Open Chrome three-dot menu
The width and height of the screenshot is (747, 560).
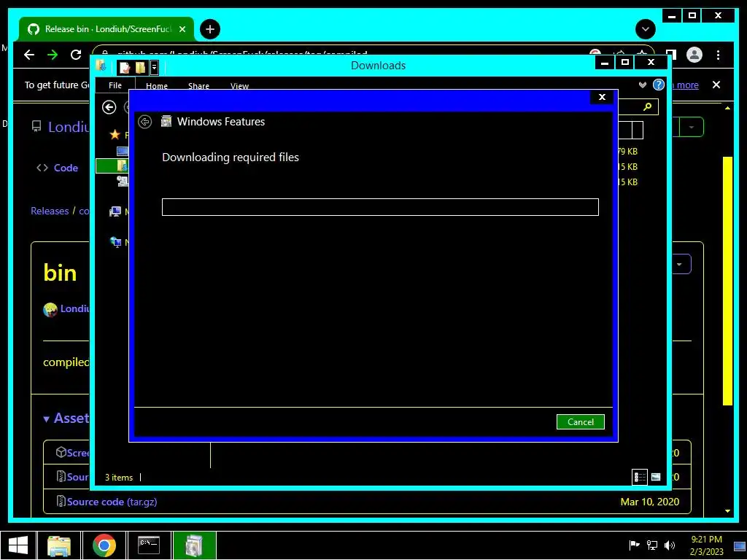(718, 55)
